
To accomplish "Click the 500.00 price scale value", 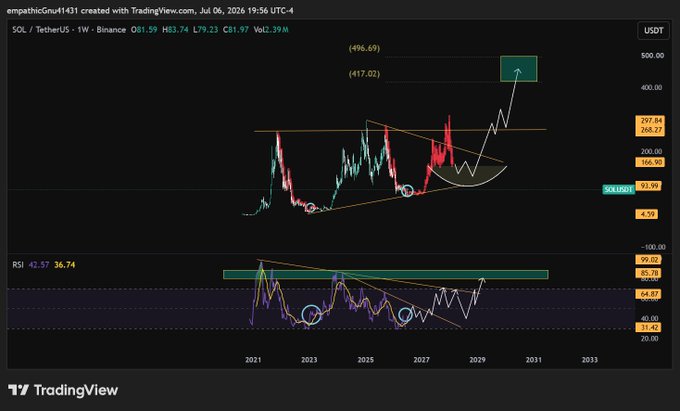I will click(652, 55).
